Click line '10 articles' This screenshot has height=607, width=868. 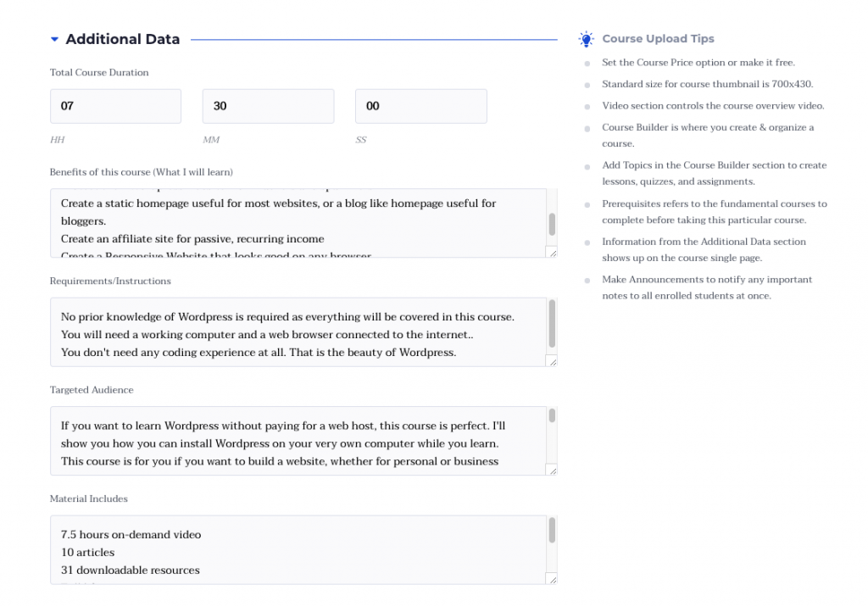click(x=87, y=552)
